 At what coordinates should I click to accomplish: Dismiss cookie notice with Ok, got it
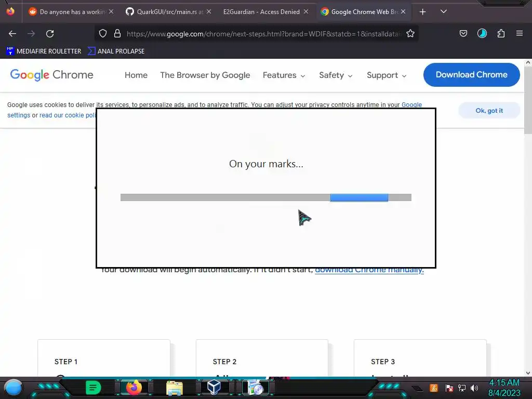click(x=489, y=111)
